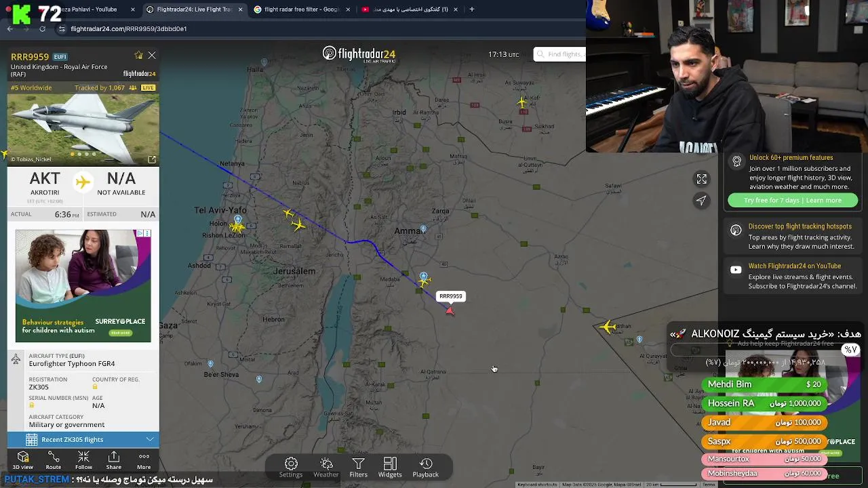Click the AKT Akrotiri origin airport
This screenshot has width=868, height=488.
(x=45, y=183)
